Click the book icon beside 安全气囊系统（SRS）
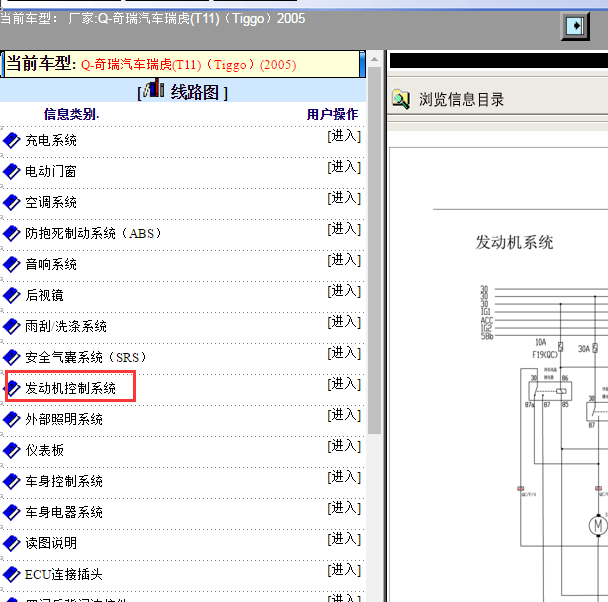 pyautogui.click(x=12, y=357)
